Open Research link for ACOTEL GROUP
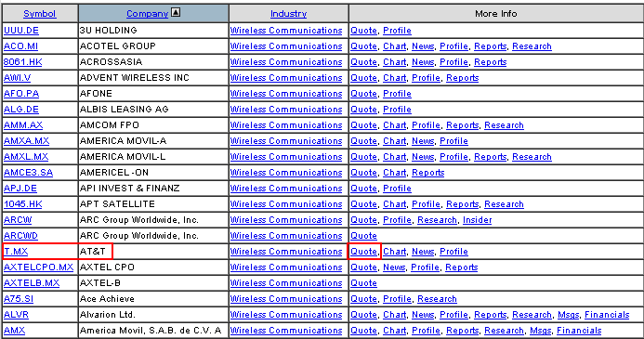Viewport: 644px width, 339px height. click(x=532, y=46)
